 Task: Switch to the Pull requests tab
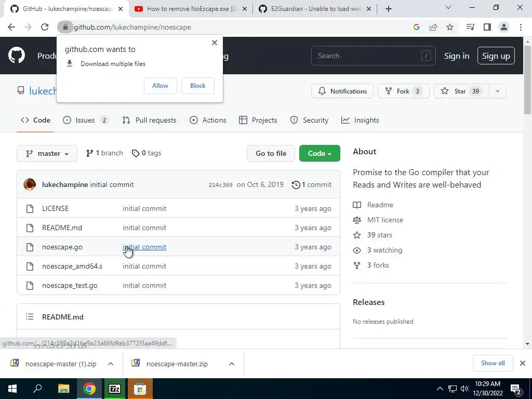149,120
